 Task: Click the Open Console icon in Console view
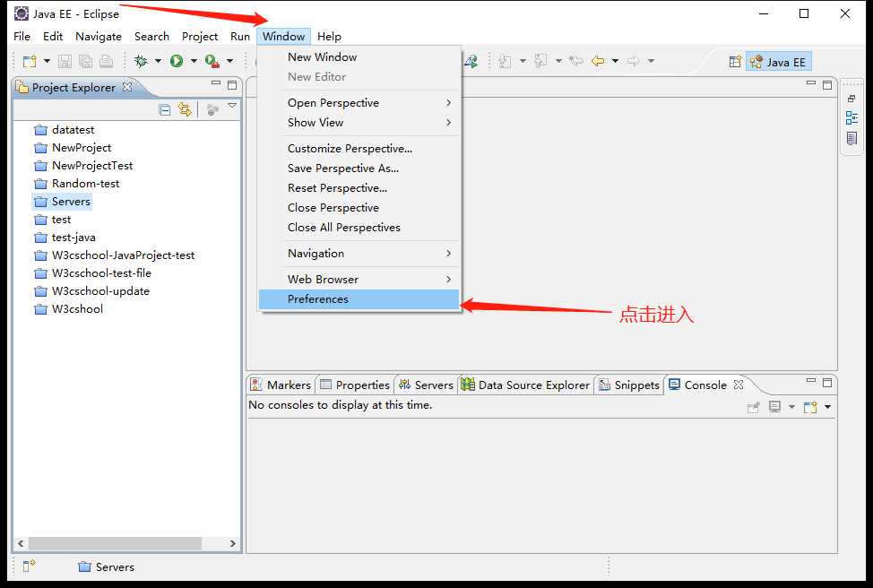pos(809,407)
